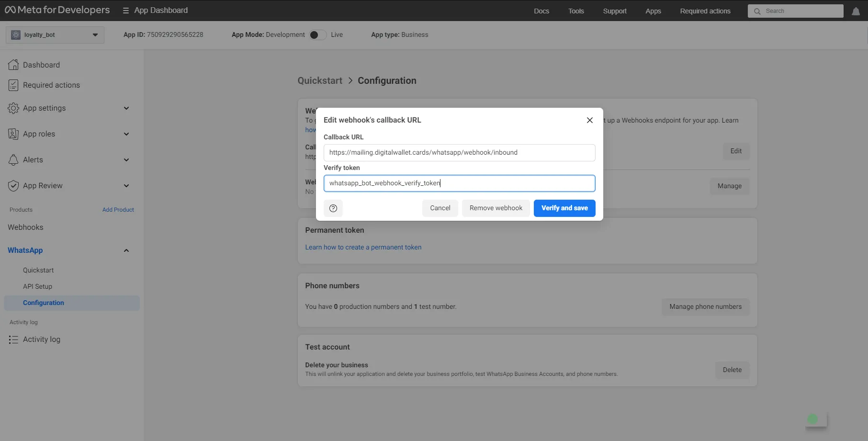Expand the App roles section chevron
Image resolution: width=868 pixels, height=441 pixels.
coord(126,134)
